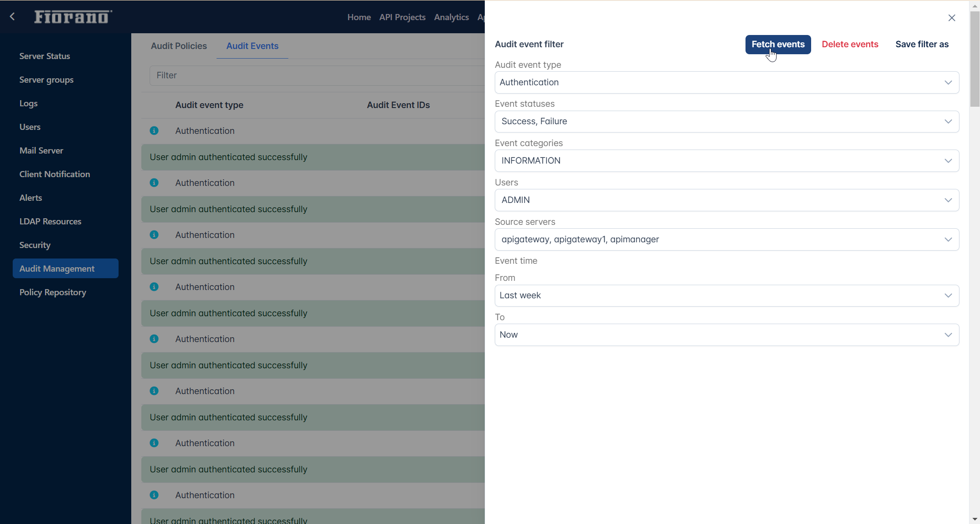
Task: Click Fetch events button
Action: [x=778, y=44]
